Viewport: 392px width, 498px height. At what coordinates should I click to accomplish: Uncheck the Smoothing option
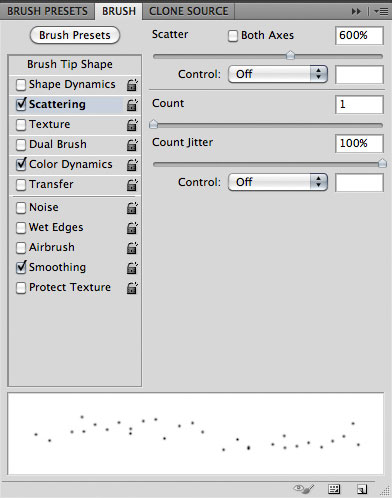click(x=21, y=267)
